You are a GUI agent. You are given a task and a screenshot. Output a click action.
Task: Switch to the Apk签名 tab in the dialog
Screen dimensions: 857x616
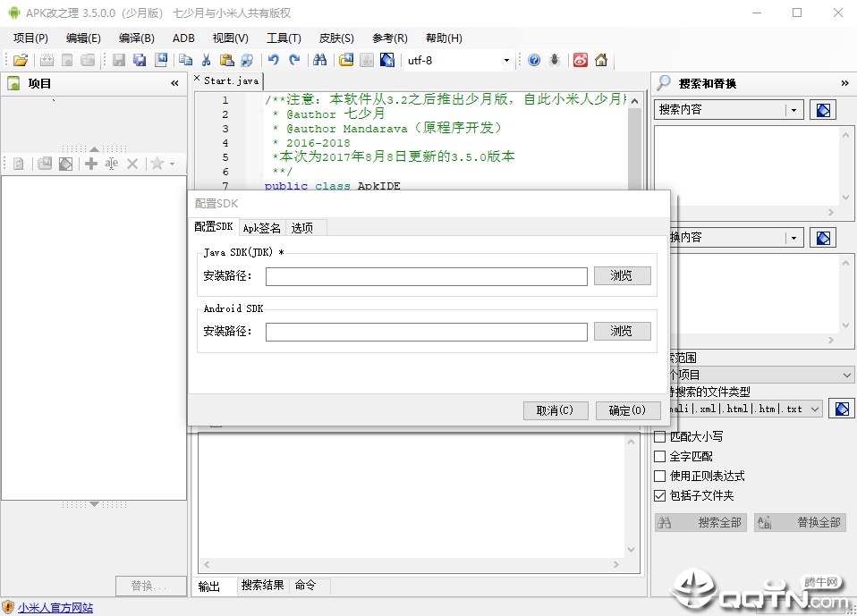click(262, 228)
